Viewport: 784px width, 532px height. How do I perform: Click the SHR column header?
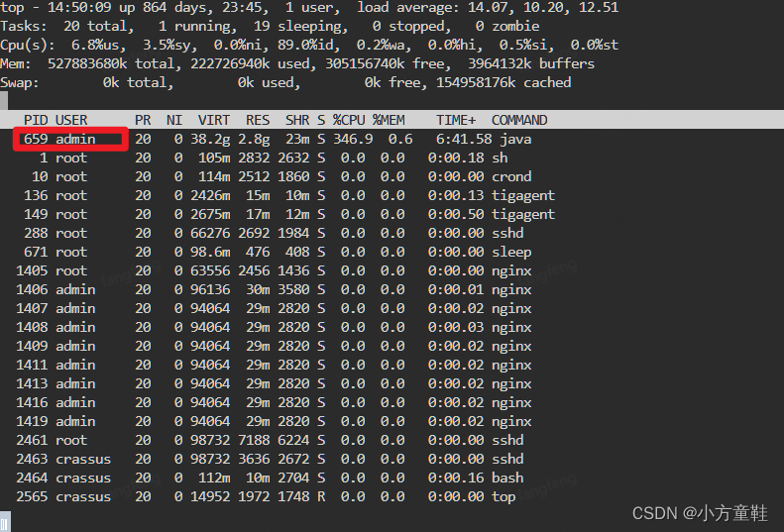[x=297, y=121]
